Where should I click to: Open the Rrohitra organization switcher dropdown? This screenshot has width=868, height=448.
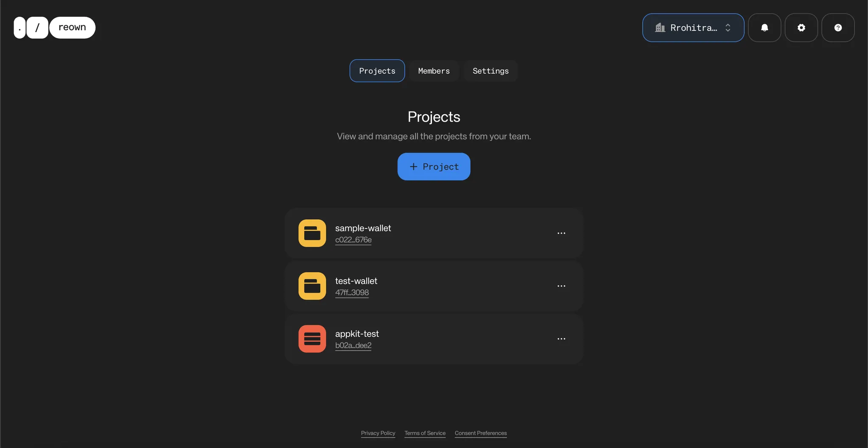[693, 28]
